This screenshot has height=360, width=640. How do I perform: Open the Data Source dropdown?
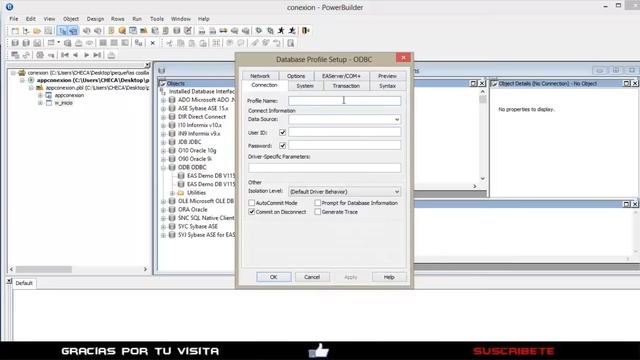(x=397, y=120)
